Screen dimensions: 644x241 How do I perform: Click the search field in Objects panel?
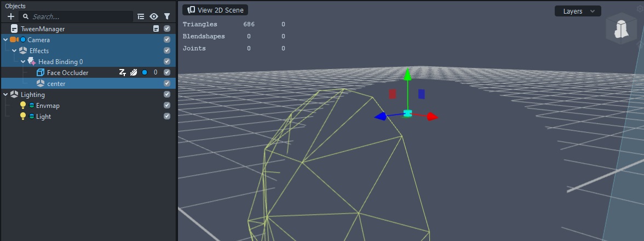pyautogui.click(x=76, y=16)
